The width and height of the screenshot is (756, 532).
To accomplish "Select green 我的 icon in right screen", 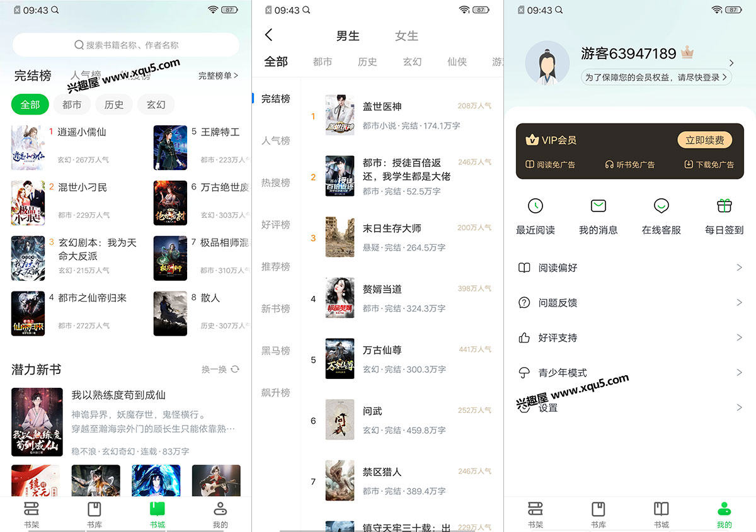I will 724,509.
